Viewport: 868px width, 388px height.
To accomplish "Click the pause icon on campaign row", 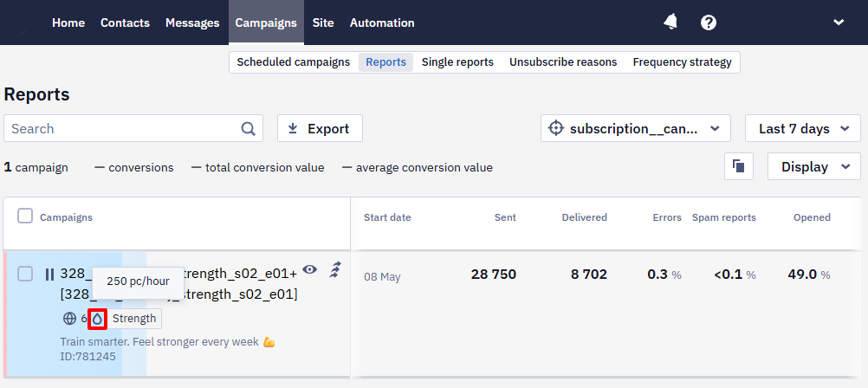I will pos(50,274).
